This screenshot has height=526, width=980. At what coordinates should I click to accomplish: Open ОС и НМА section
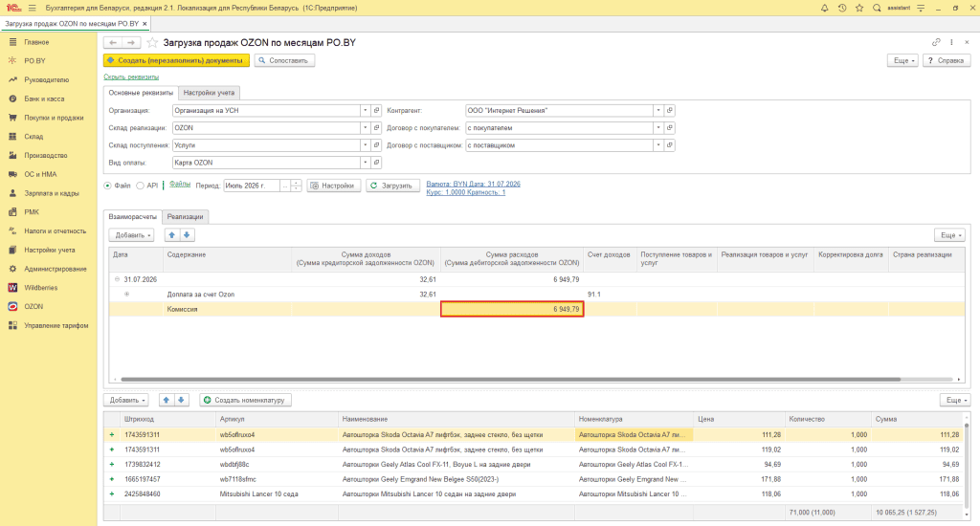(40, 174)
